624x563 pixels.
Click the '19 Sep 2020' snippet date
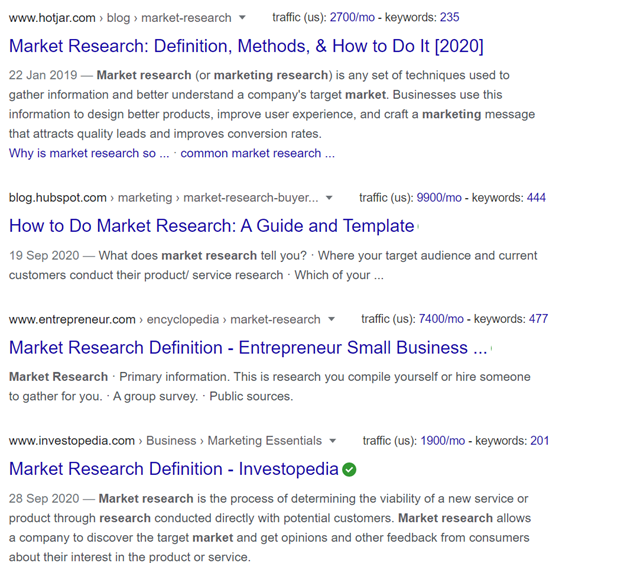(44, 255)
